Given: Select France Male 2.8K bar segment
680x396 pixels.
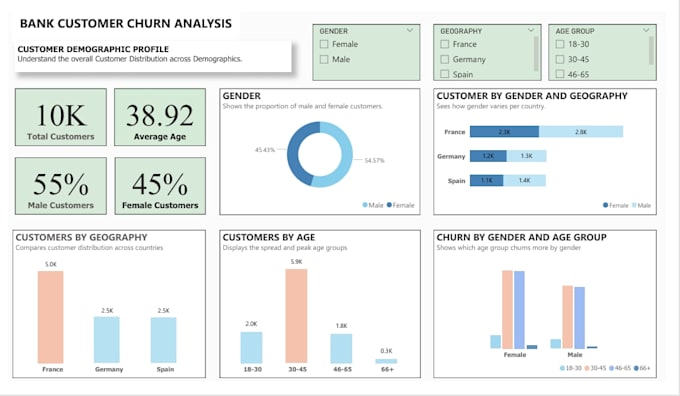Looking at the screenshot, I should click(x=581, y=132).
